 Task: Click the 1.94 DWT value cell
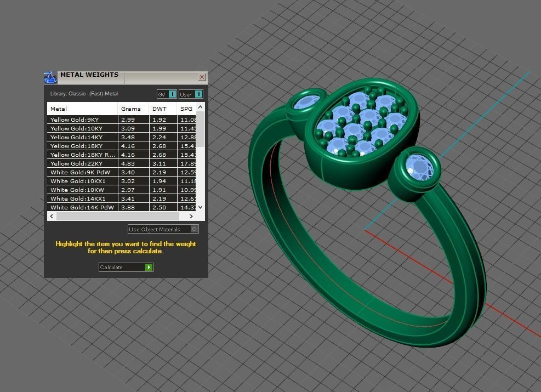[x=163, y=181]
